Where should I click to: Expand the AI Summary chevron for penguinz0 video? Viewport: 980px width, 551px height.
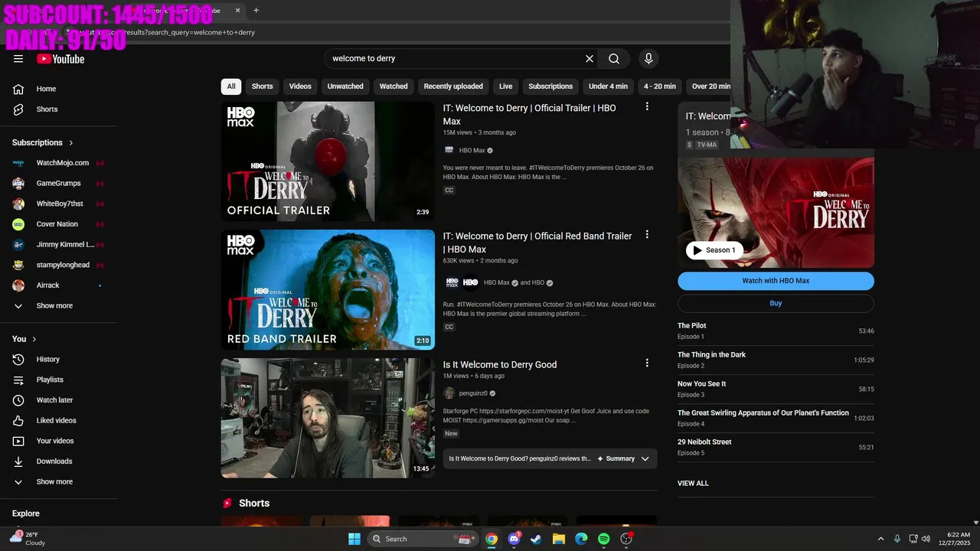[x=645, y=459]
